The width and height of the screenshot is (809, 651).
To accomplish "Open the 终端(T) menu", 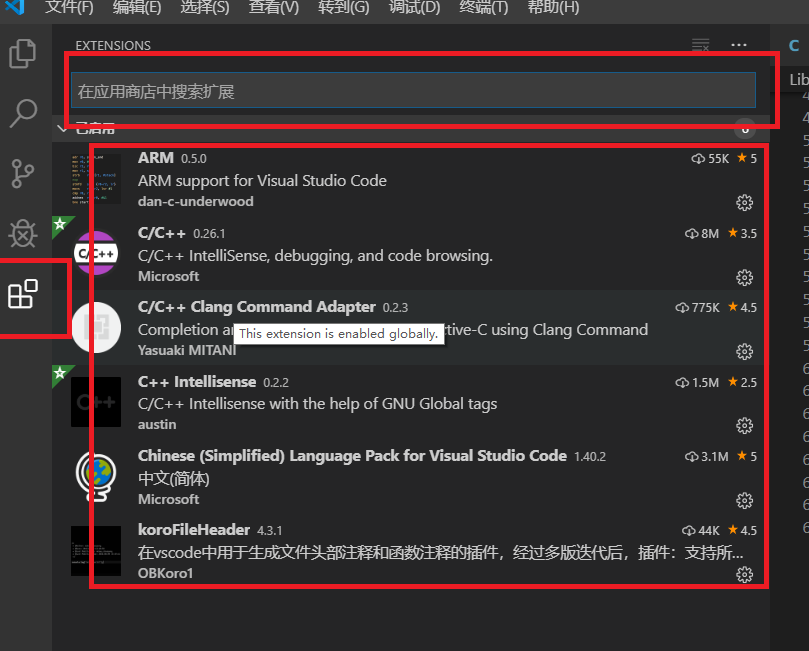I will pos(484,8).
